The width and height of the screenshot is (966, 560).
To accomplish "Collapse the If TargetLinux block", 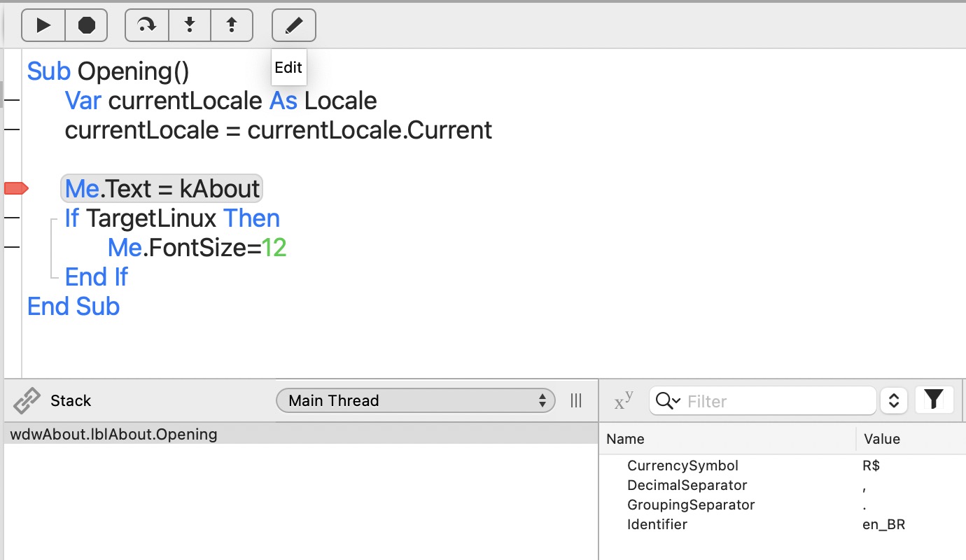I will coord(52,219).
